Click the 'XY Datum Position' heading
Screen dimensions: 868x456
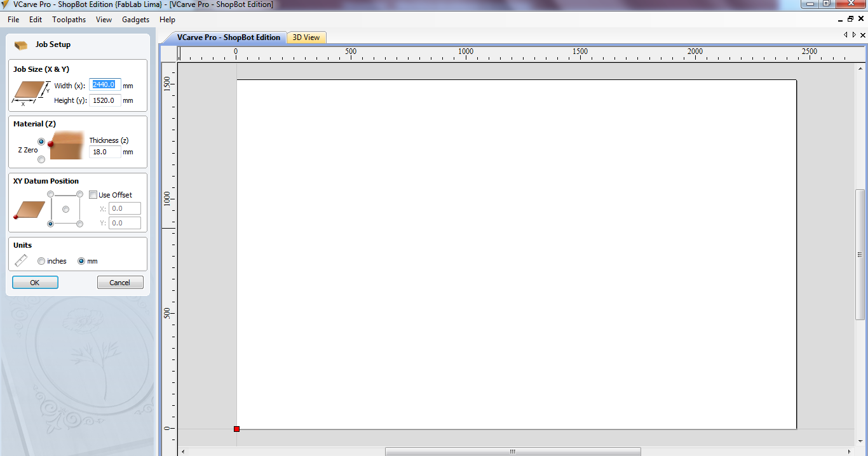pyautogui.click(x=46, y=181)
